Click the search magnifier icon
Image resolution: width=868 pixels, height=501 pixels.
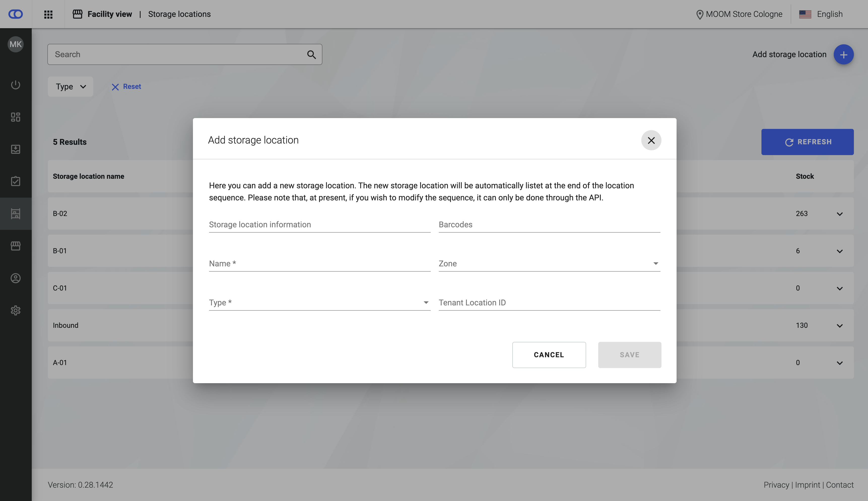(311, 54)
